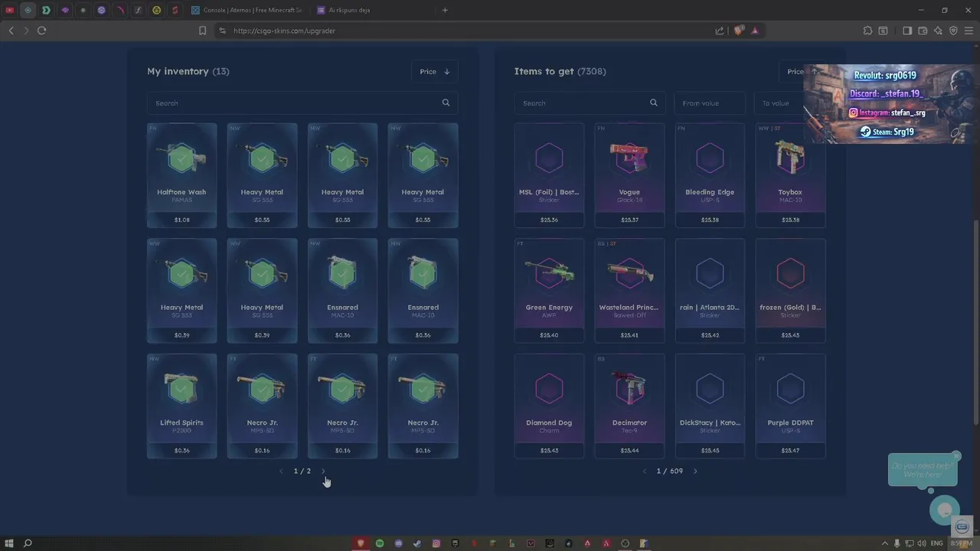Screen dimensions: 980x551
Task: Open Brave Wallet icon
Action: [x=923, y=31]
